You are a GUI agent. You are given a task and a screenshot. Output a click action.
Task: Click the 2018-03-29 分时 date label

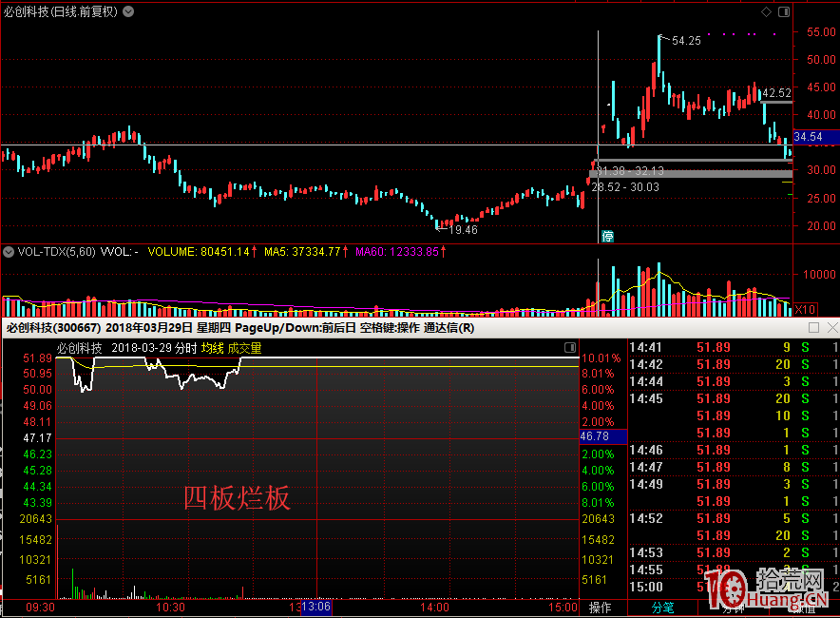coord(154,348)
